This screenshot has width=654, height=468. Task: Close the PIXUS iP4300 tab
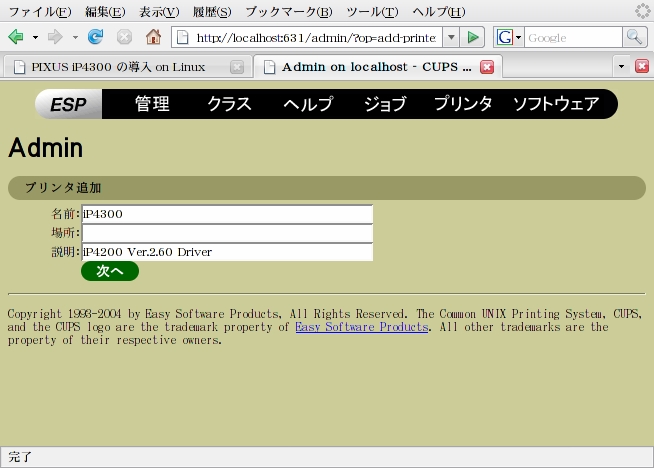pyautogui.click(x=237, y=67)
